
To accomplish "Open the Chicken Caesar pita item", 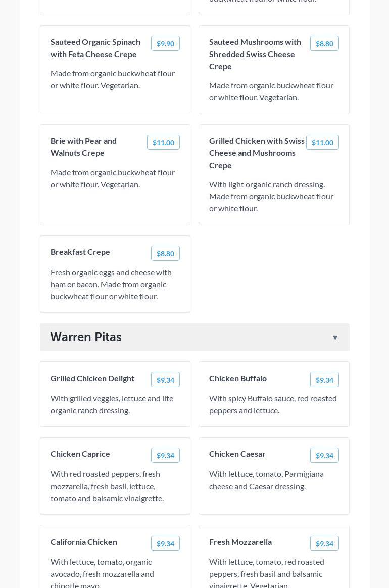I will pos(237,454).
